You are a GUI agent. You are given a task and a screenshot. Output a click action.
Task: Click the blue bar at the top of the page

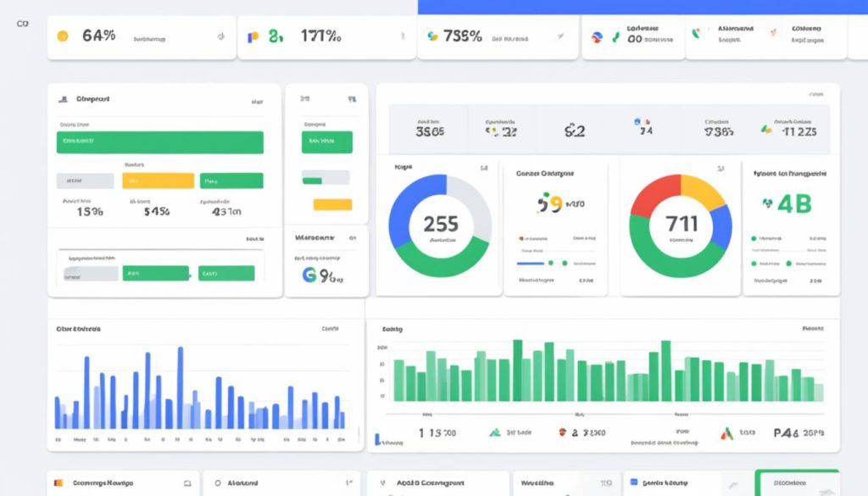643,7
